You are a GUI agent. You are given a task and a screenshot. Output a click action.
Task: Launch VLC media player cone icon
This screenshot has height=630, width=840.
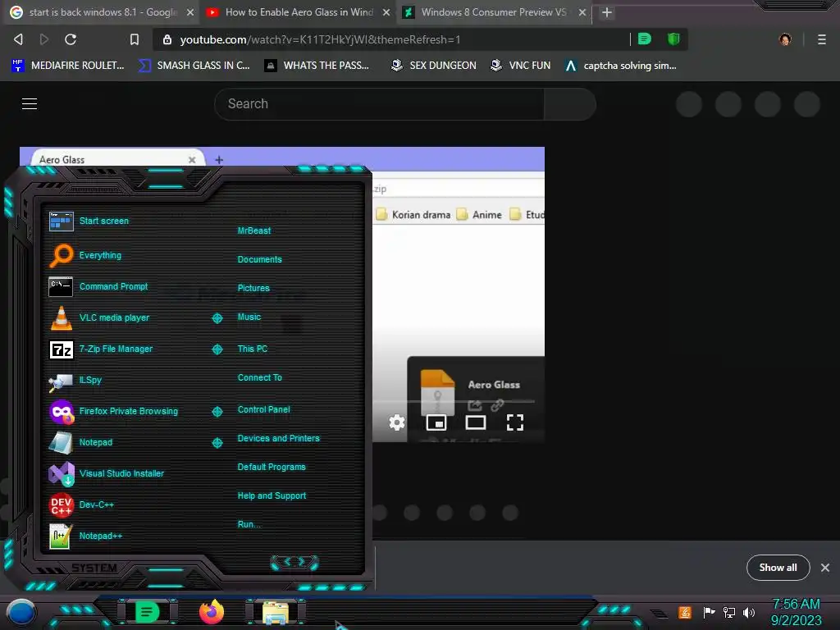click(61, 317)
